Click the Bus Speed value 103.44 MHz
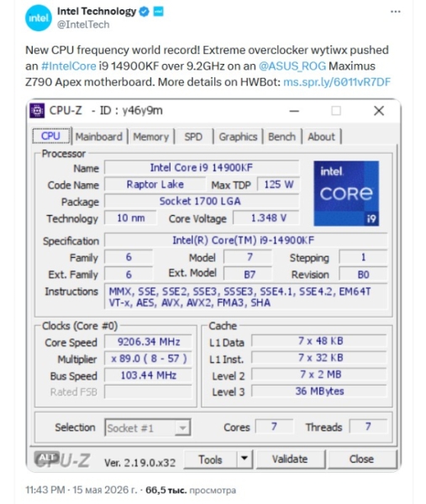This screenshot has width=426, height=504. [148, 375]
